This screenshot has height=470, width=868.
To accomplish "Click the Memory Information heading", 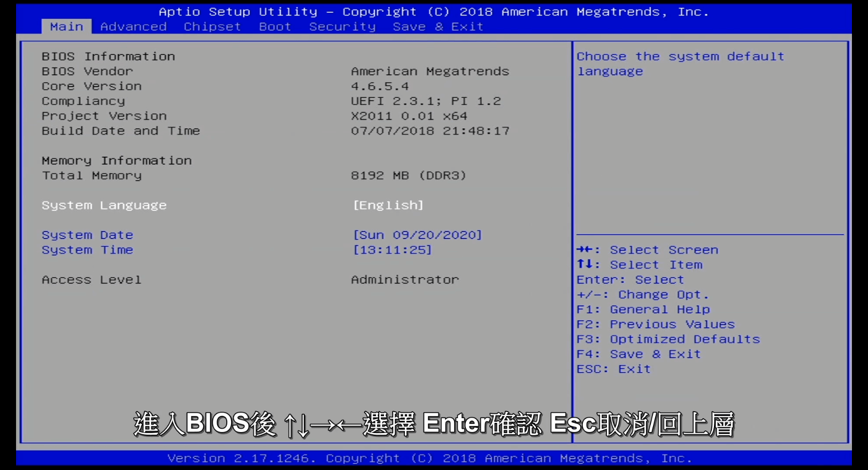I will (117, 160).
